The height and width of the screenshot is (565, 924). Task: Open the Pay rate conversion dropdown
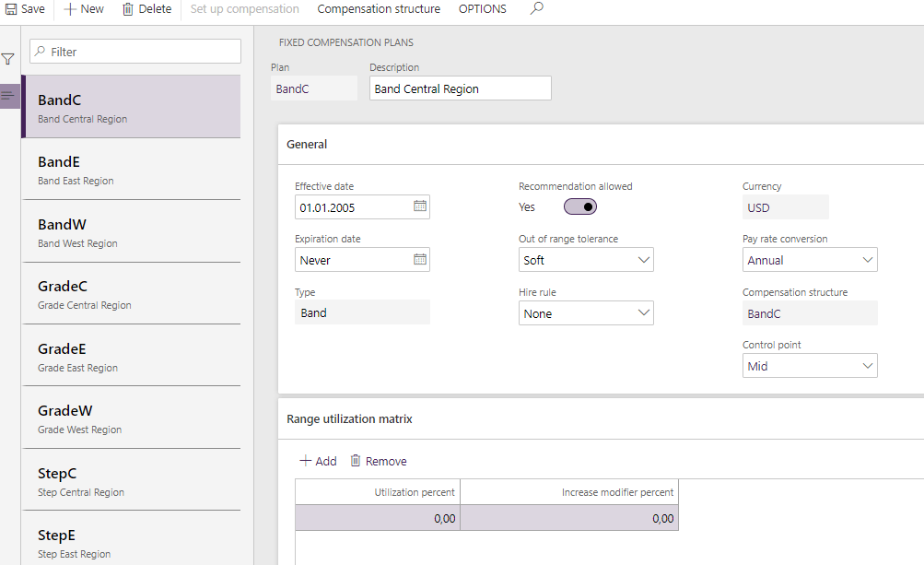(x=867, y=260)
